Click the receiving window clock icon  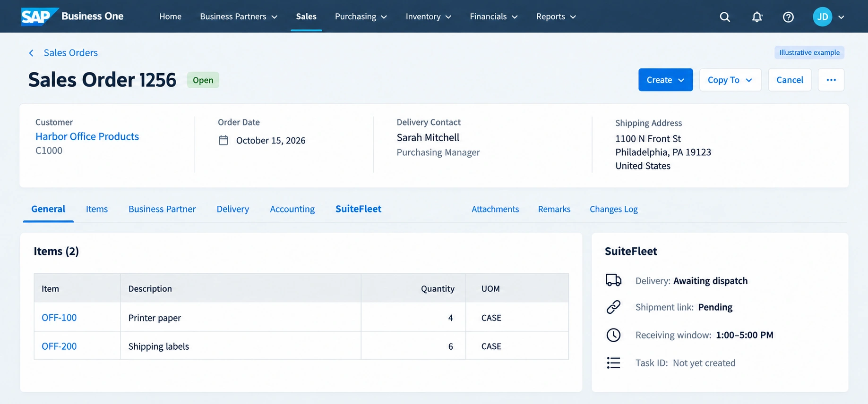click(613, 335)
